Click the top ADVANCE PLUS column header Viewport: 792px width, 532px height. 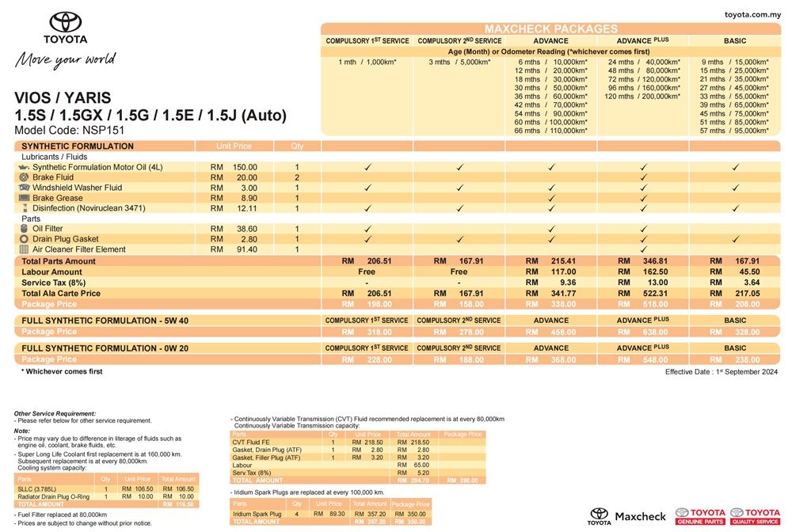642,40
